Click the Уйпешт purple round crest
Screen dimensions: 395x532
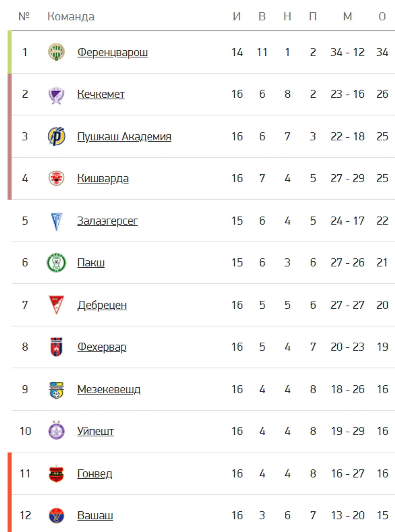click(x=56, y=431)
